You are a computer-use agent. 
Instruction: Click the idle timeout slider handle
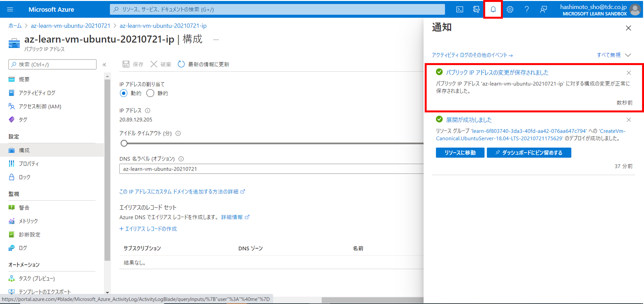[x=124, y=143]
